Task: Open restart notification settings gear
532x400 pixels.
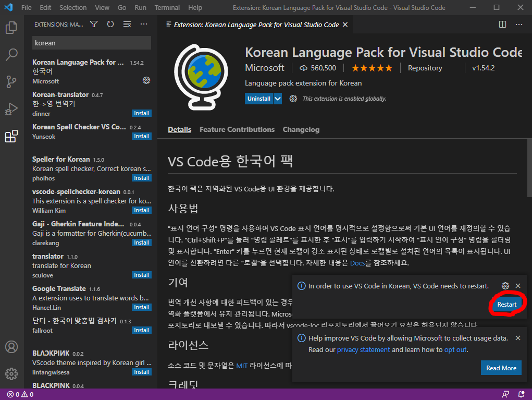Action: click(505, 286)
